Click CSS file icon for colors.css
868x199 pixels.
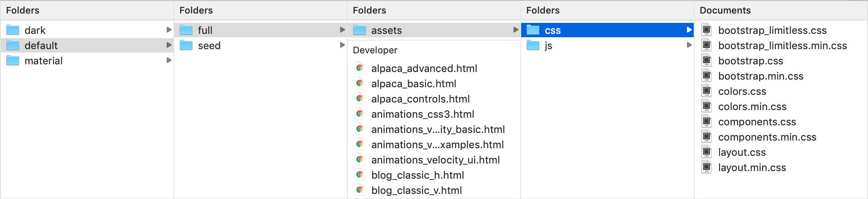coord(706,91)
